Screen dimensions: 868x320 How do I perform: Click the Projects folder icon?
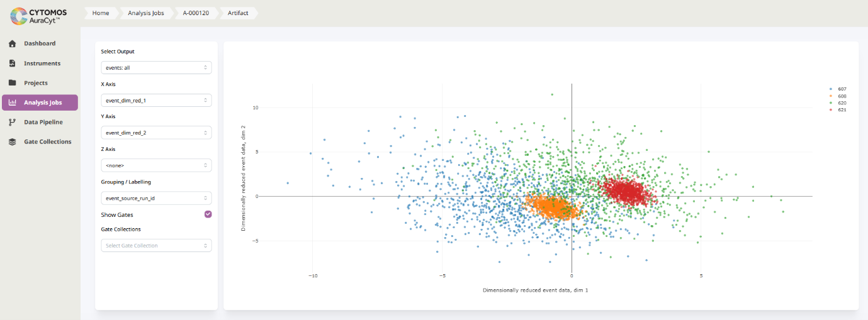12,83
